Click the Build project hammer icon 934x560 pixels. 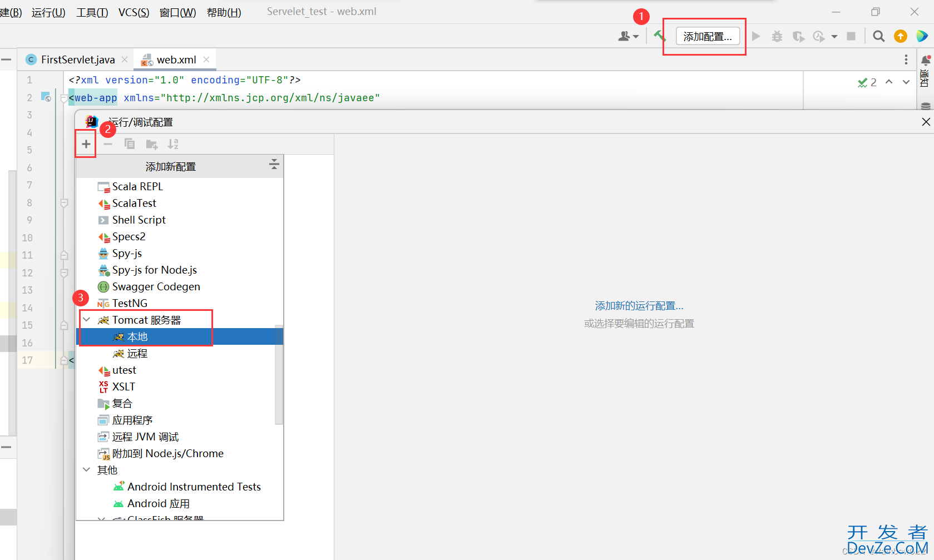point(660,36)
